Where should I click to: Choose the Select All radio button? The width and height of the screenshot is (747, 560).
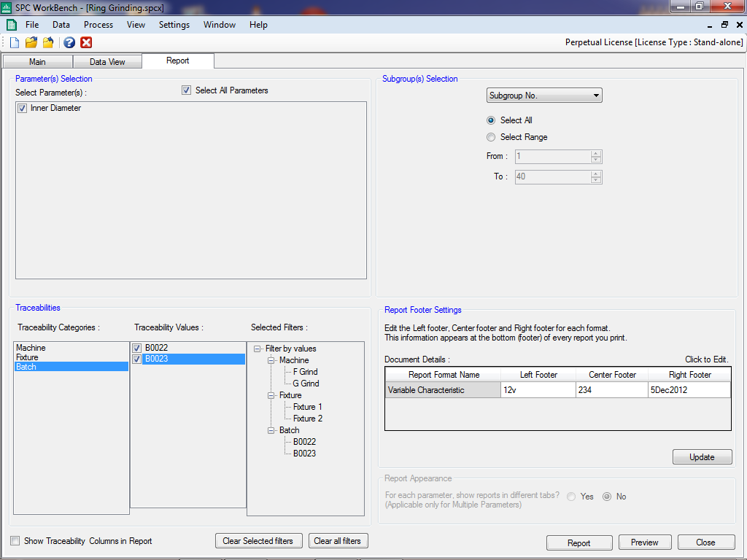tap(491, 120)
